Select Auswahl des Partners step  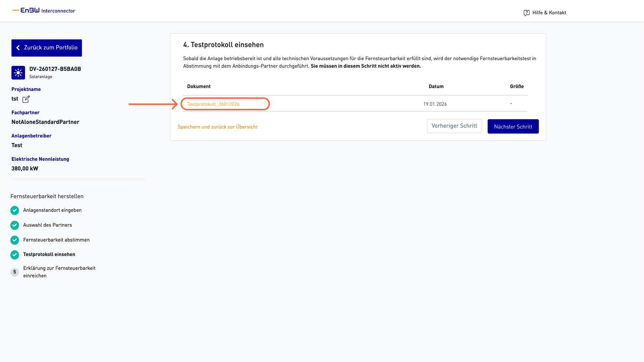pyautogui.click(x=48, y=225)
